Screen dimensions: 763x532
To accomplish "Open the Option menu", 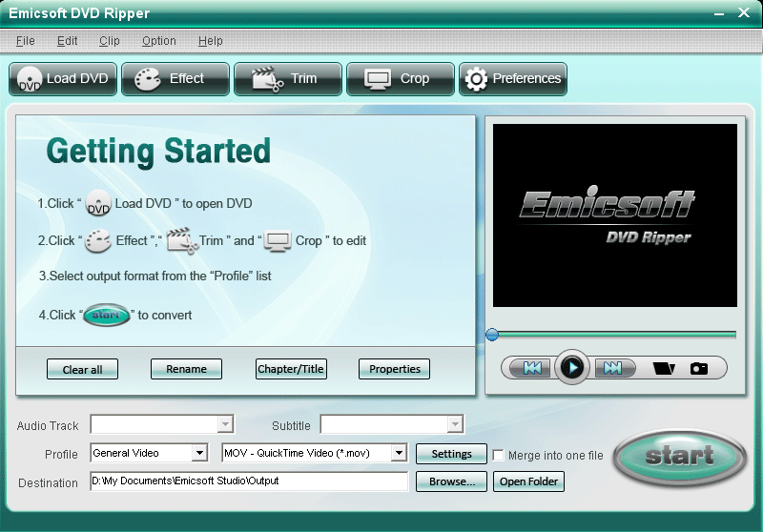I will tap(159, 41).
